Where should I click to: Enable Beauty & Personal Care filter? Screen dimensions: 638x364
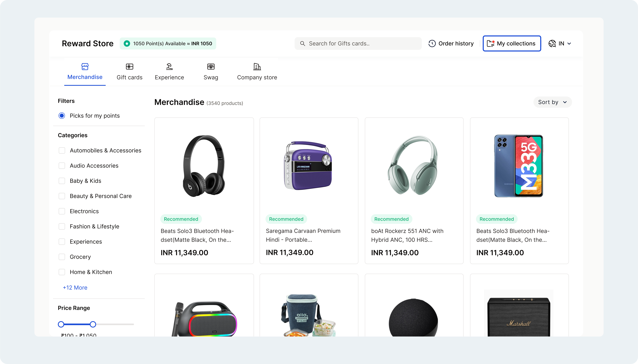coord(62,196)
